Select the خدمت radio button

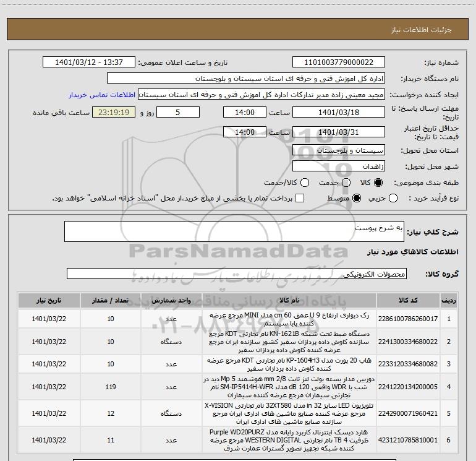coord(346,183)
